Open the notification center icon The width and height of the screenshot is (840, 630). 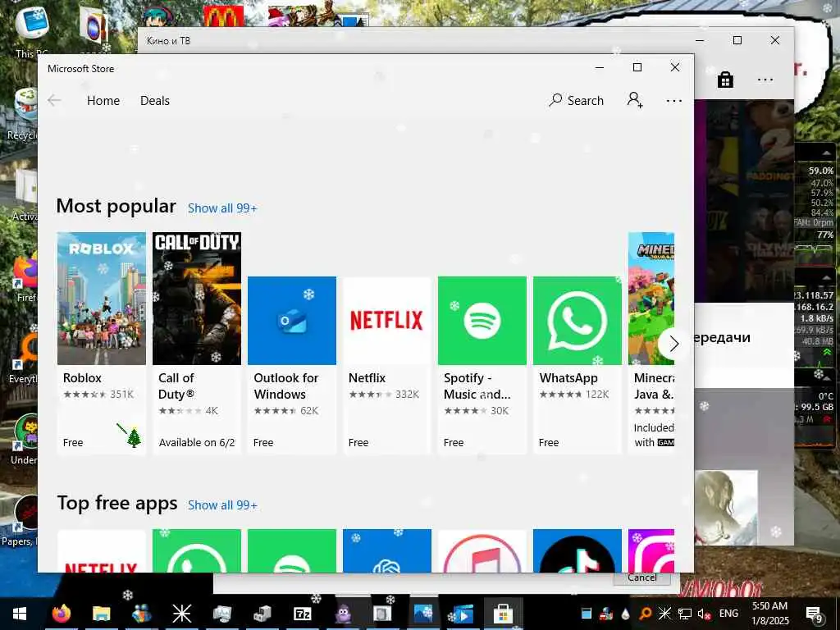(x=815, y=614)
